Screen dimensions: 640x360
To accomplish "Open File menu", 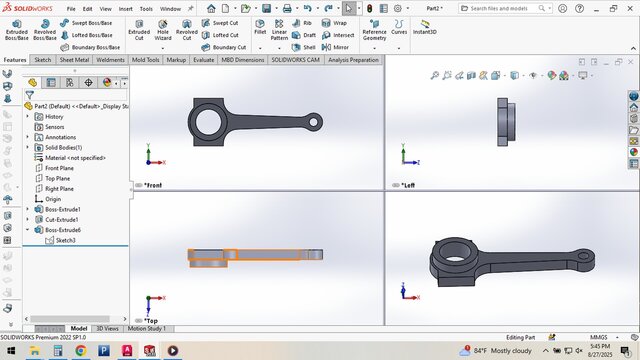I will pos(71,9).
